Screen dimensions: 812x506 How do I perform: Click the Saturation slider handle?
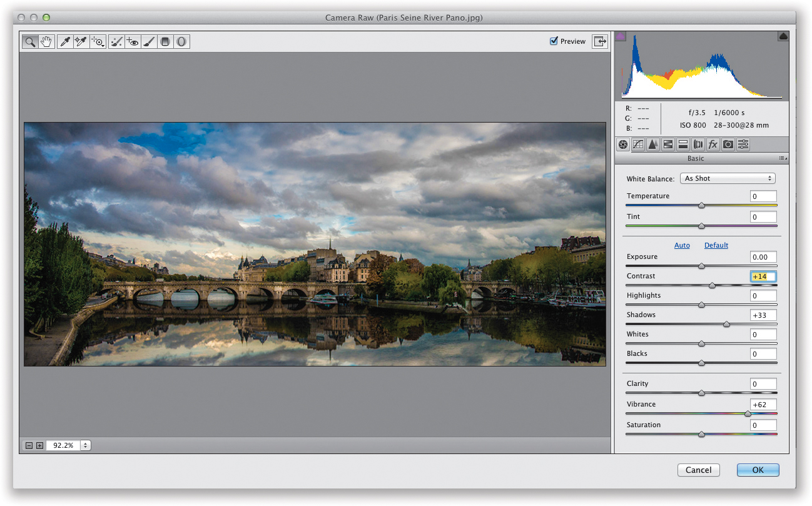pyautogui.click(x=701, y=434)
